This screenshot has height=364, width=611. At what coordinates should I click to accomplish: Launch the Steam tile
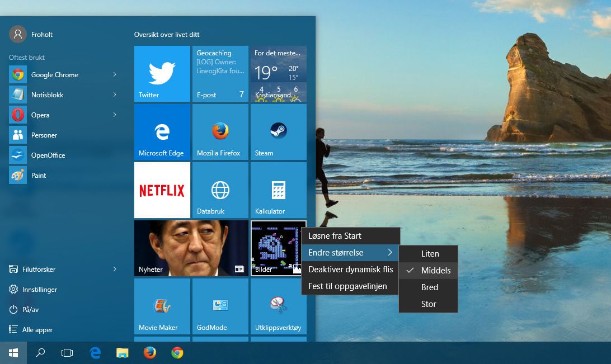279,132
